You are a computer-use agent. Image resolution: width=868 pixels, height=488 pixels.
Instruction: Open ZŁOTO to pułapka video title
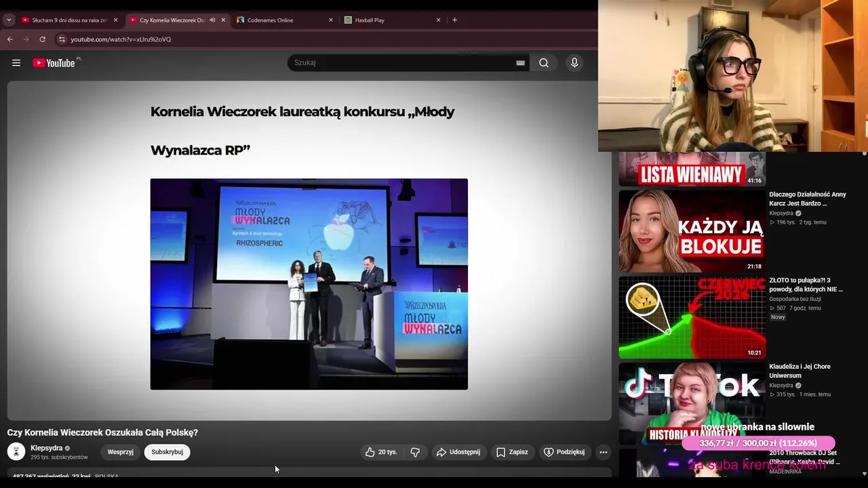pos(806,285)
